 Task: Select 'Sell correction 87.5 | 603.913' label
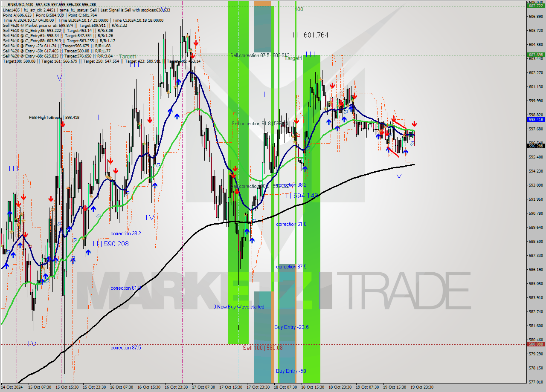[x=260, y=55]
